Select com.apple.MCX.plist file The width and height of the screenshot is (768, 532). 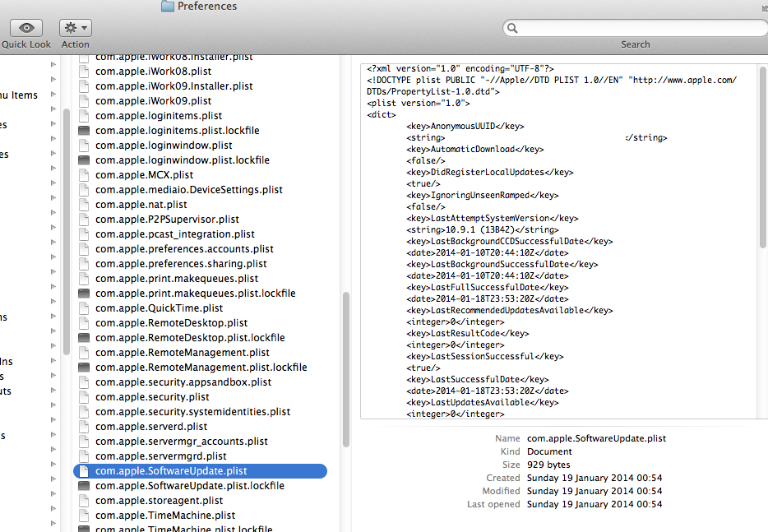click(144, 175)
